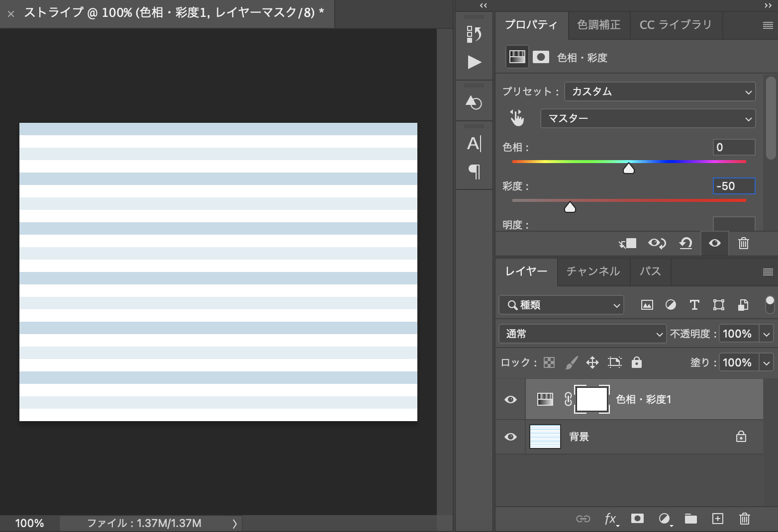This screenshot has width=778, height=532.
Task: Lock transparent pixels
Action: click(x=549, y=362)
